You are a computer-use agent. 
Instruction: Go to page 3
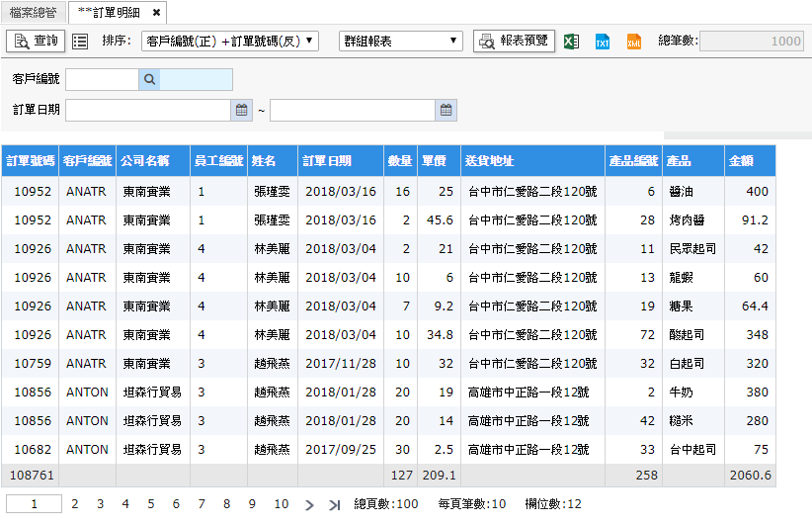click(x=101, y=504)
